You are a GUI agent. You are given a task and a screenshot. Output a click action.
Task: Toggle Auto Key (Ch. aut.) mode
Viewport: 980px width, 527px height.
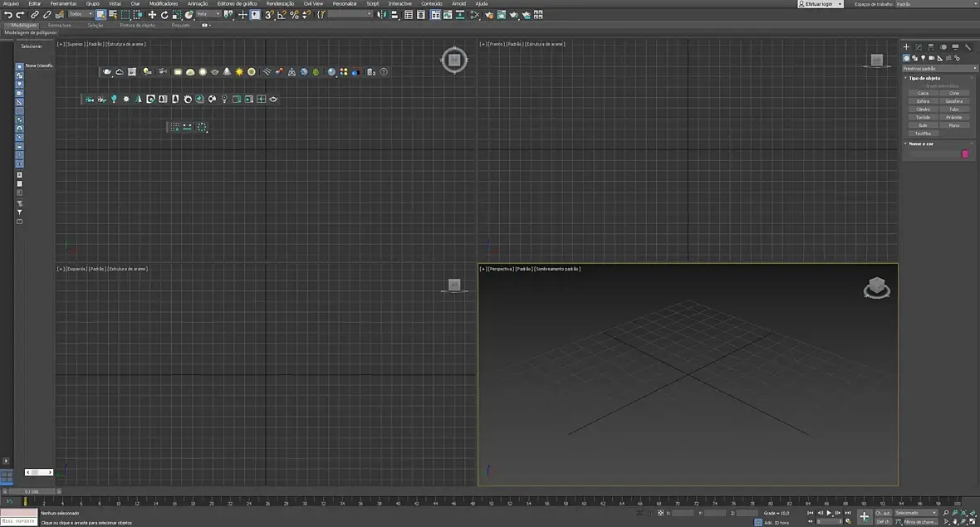(x=883, y=513)
